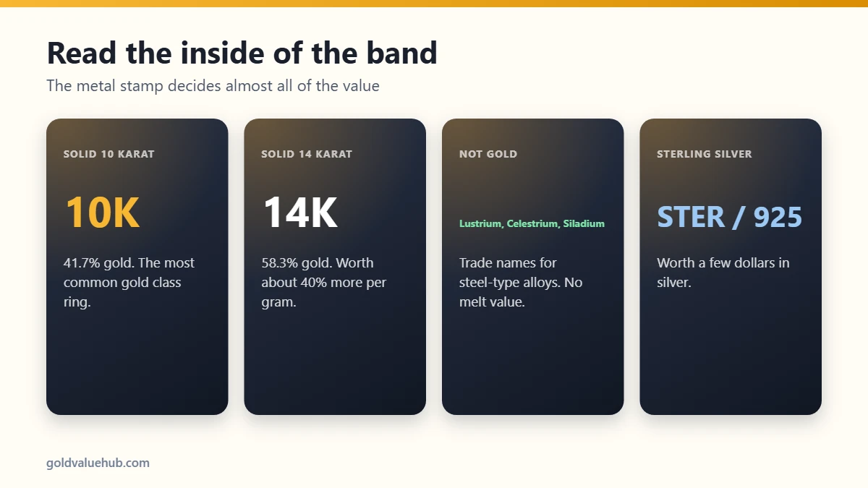Select the subtitle about the metal stamp

[213, 85]
